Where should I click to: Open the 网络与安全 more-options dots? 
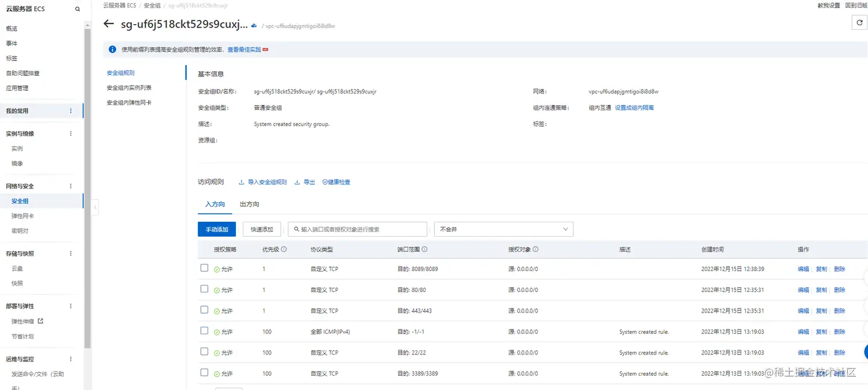(71, 186)
